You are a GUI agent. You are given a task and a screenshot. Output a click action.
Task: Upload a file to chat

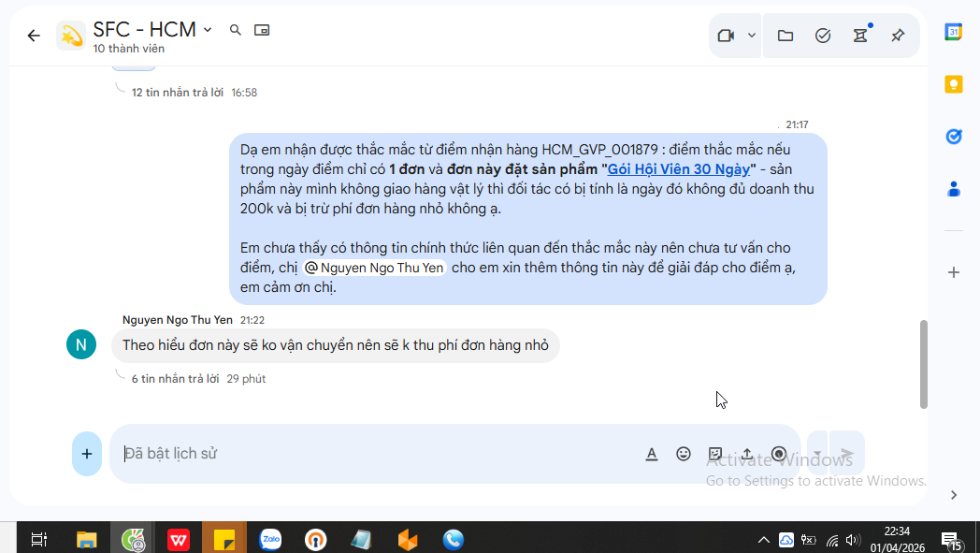pos(747,454)
